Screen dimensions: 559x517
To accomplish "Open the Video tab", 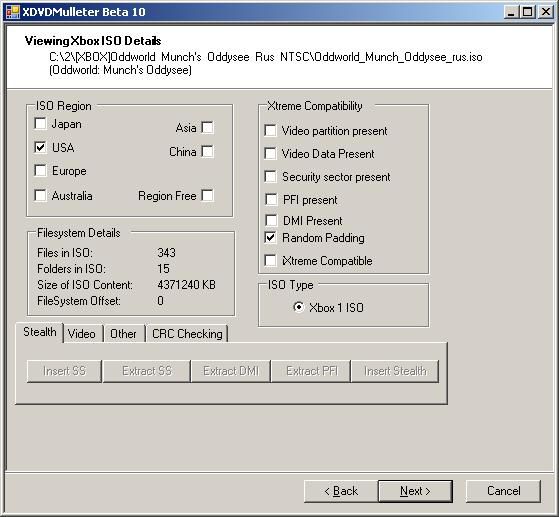I will click(82, 334).
